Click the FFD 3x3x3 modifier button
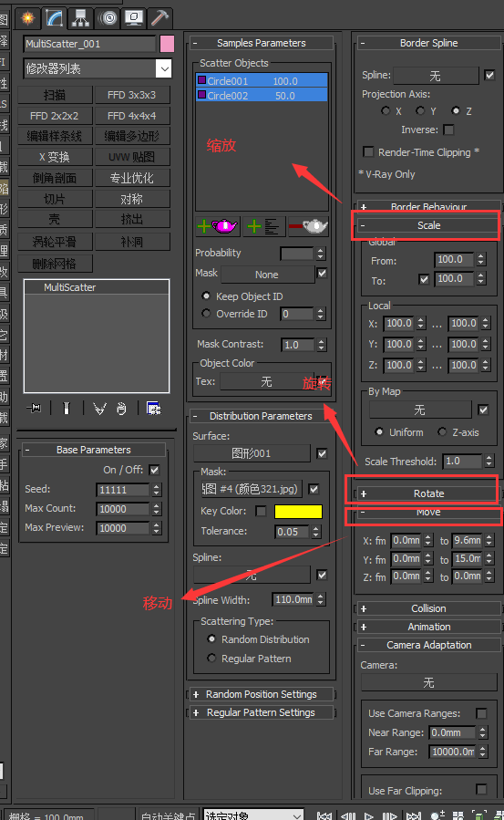This screenshot has width=504, height=820. [x=131, y=95]
